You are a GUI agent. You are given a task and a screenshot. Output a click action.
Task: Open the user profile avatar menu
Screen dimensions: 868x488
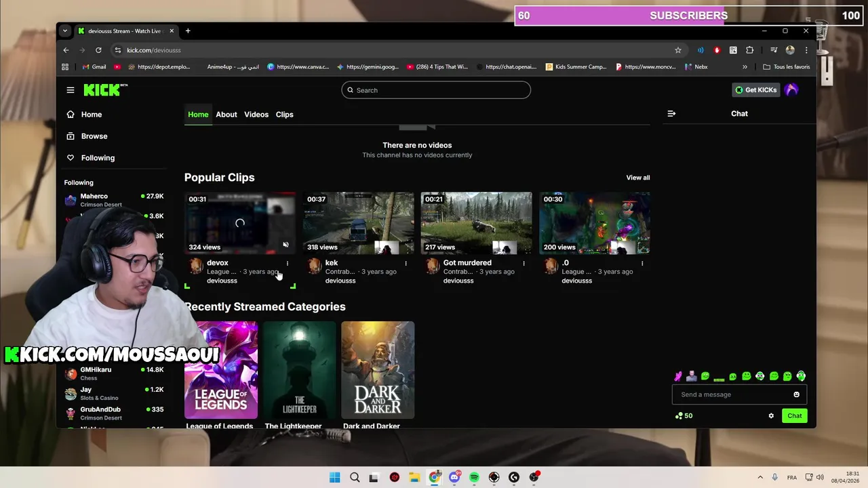791,90
